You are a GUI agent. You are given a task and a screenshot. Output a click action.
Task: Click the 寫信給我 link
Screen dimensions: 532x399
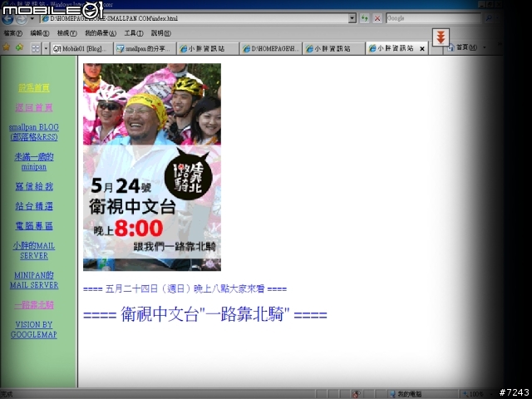click(34, 186)
